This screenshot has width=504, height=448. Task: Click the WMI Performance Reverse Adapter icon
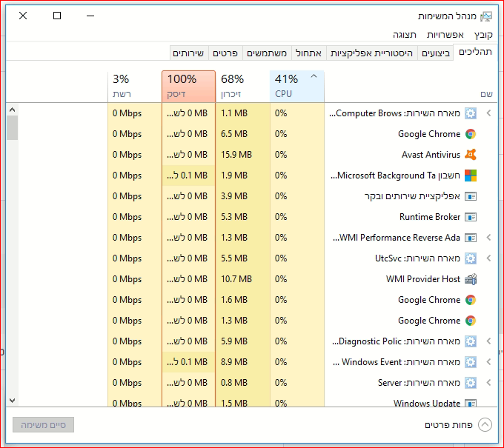(x=471, y=238)
